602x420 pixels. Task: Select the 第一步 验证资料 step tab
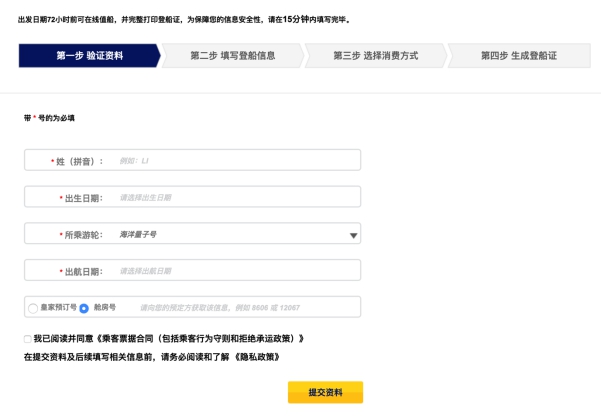[x=89, y=56]
